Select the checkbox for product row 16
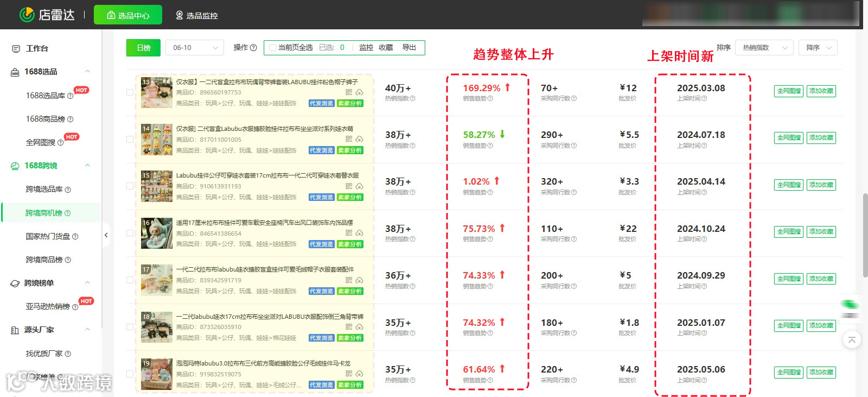 [x=130, y=233]
